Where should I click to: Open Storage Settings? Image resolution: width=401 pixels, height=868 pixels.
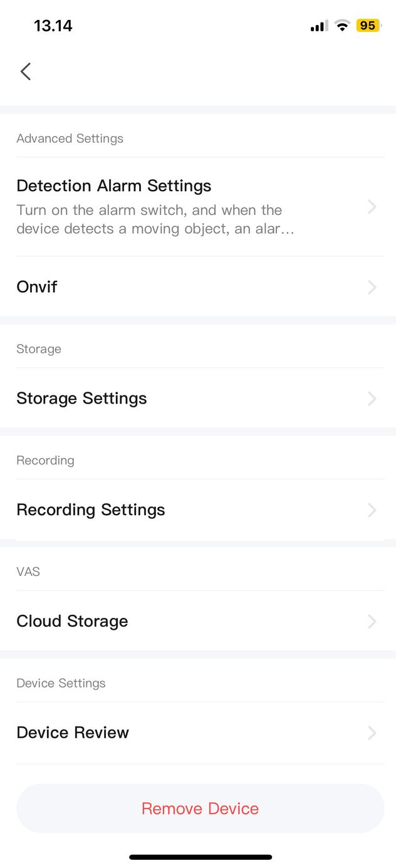[x=81, y=399]
